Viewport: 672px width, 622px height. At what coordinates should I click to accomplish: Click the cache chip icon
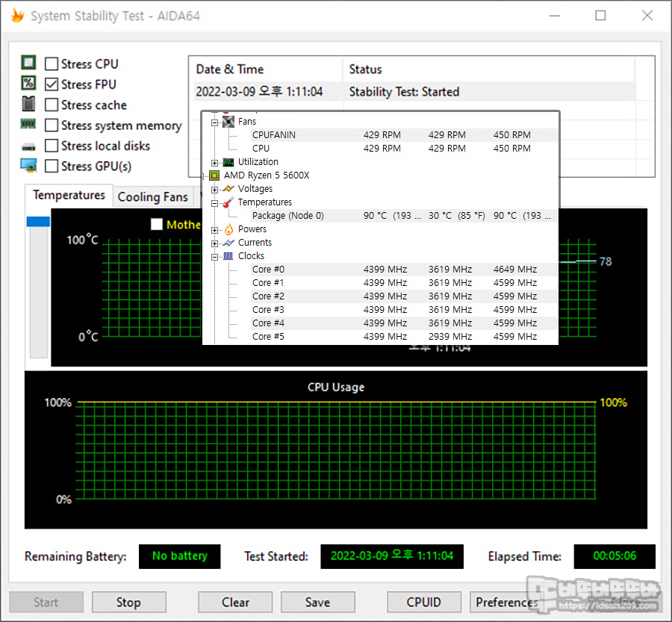28,103
